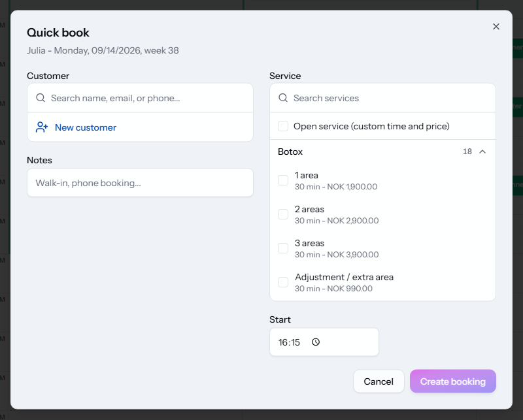The height and width of the screenshot is (420, 523).
Task: Click the Customer label
Action: click(48, 76)
